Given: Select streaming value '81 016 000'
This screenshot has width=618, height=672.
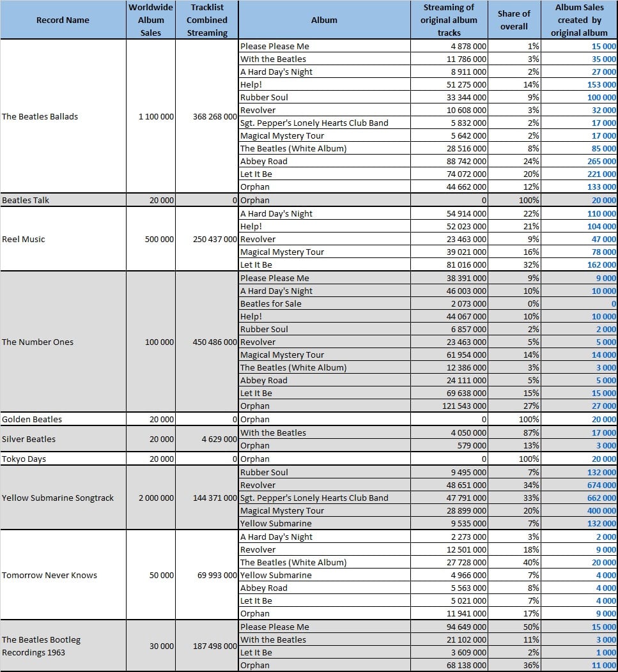Looking at the screenshot, I should 466,265.
